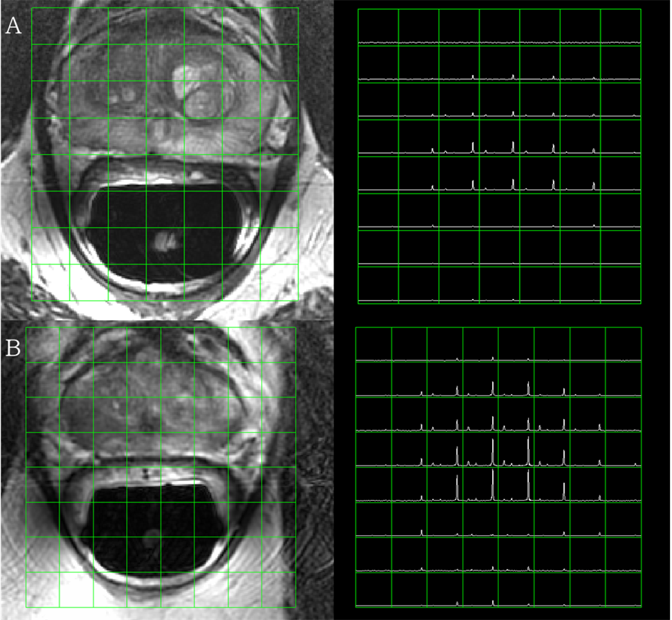The width and height of the screenshot is (672, 620).
Task: Click the "B" panel label
Action: tap(13, 349)
